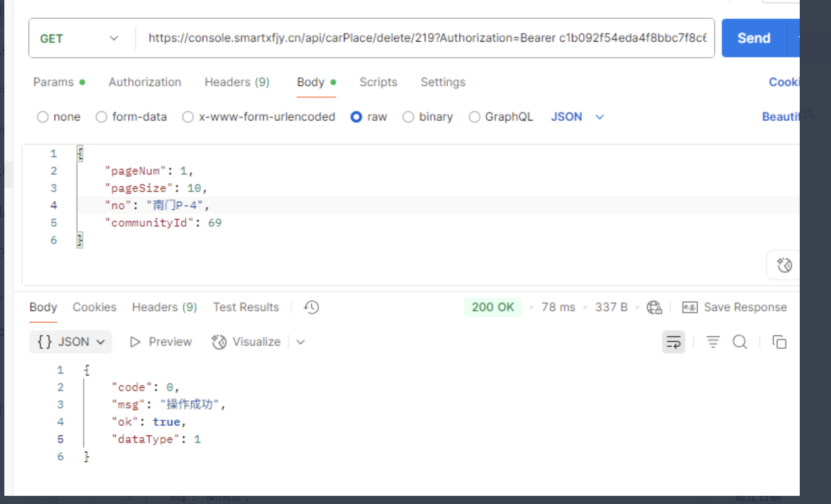Click the AI assistant icon in editor
The width and height of the screenshot is (831, 504).
tap(784, 265)
